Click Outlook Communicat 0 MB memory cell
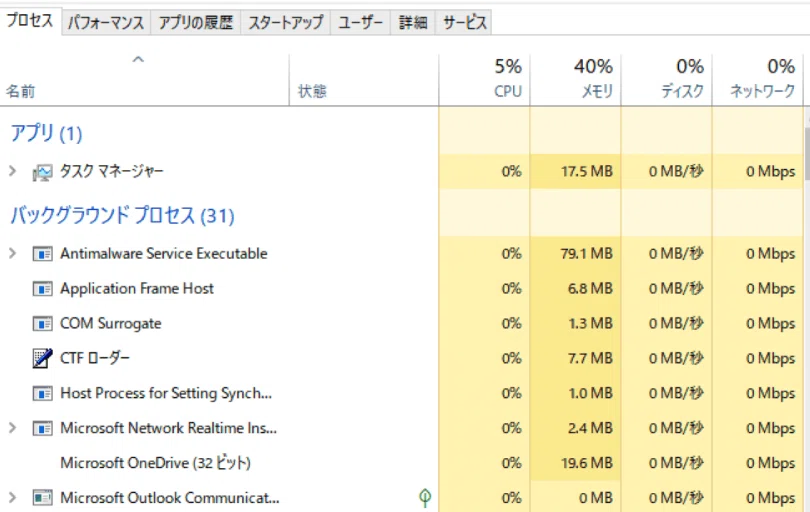 575,498
